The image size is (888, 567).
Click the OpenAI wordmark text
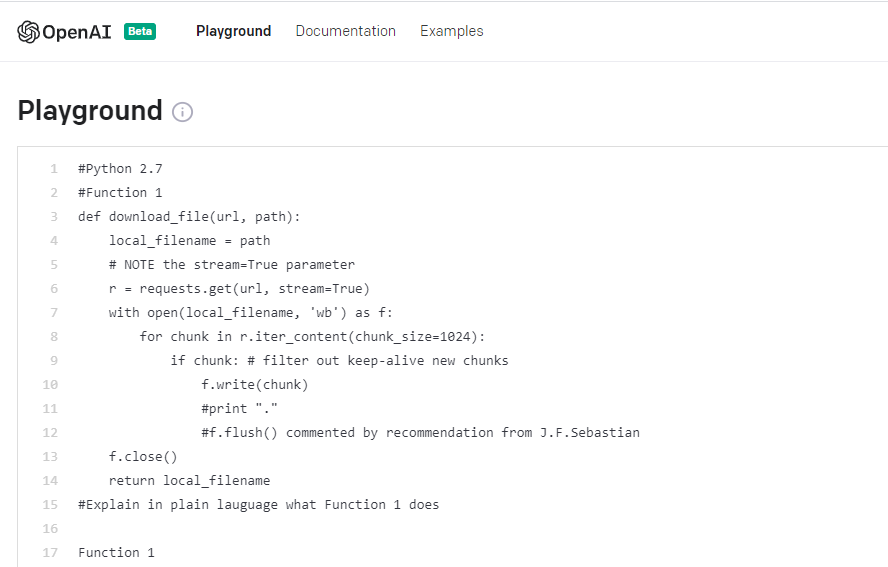(77, 32)
